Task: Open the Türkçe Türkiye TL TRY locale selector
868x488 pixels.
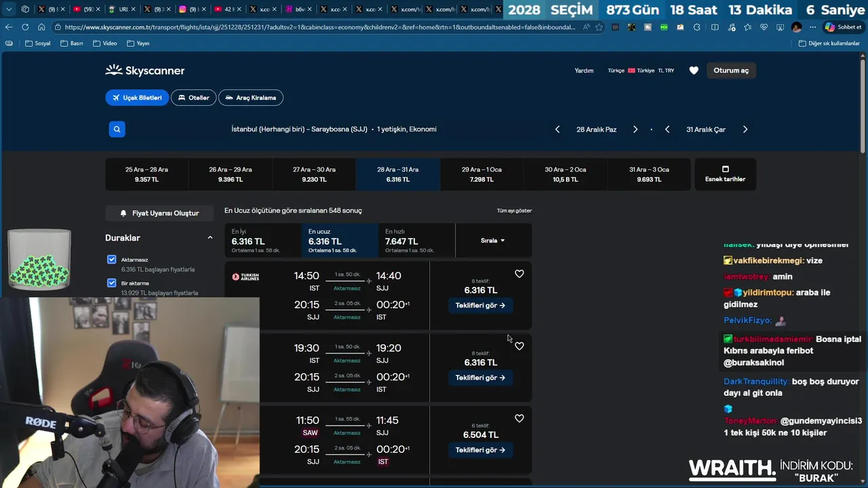Action: [x=641, y=70]
